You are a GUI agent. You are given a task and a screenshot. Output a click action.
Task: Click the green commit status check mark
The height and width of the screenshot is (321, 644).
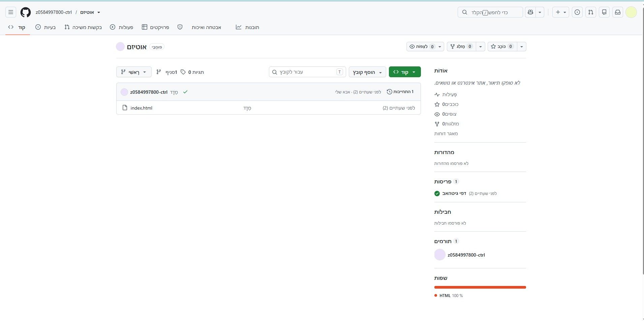[185, 92]
